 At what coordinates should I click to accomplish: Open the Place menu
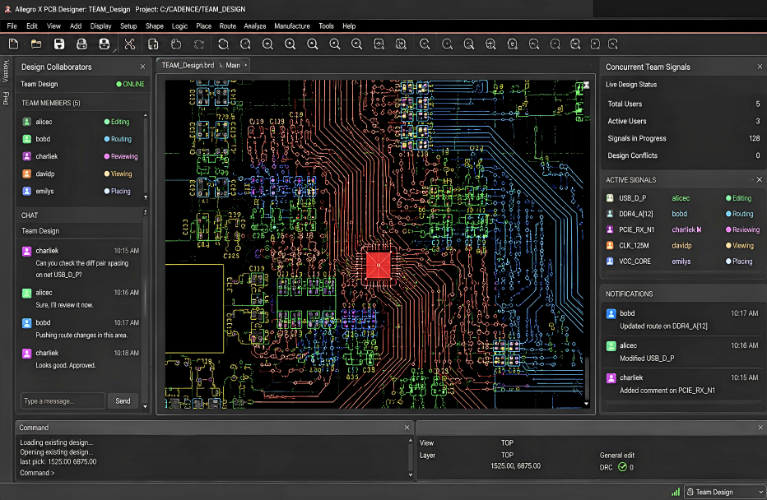203,26
